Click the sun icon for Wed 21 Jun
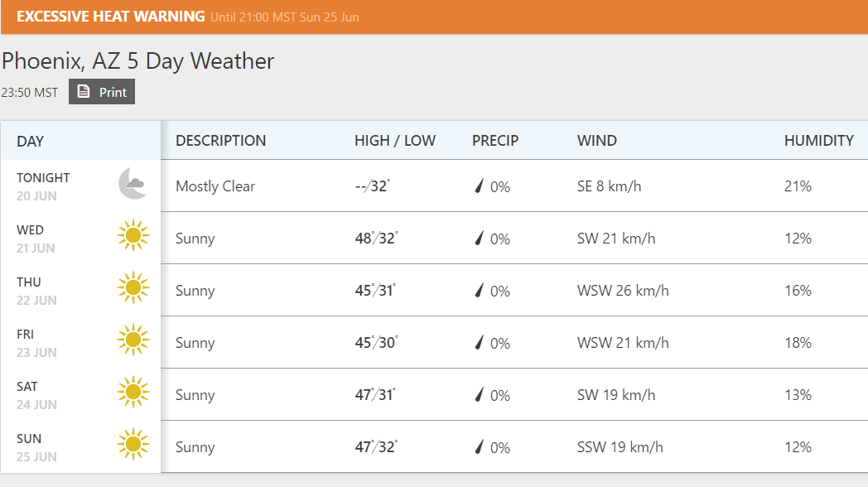Viewport: 868px width, 487px height. coord(133,235)
